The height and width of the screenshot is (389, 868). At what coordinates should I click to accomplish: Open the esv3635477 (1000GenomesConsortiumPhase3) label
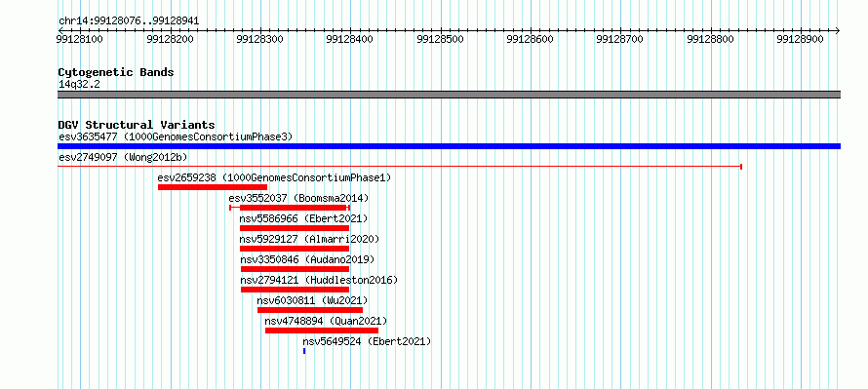pos(176,136)
